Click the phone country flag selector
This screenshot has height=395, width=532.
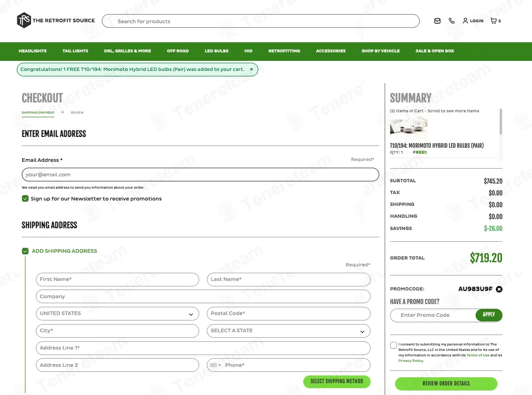pos(215,365)
